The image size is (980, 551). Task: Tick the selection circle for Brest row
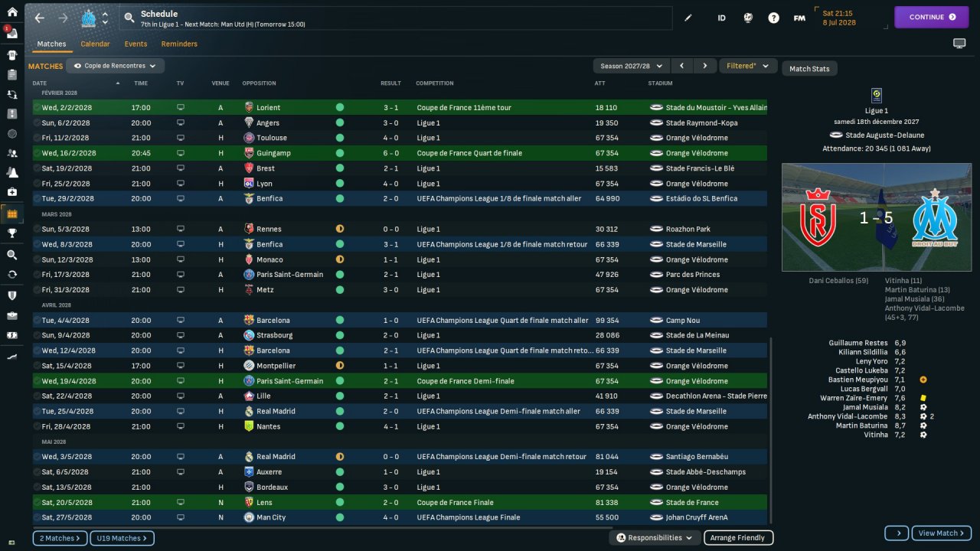click(37, 168)
